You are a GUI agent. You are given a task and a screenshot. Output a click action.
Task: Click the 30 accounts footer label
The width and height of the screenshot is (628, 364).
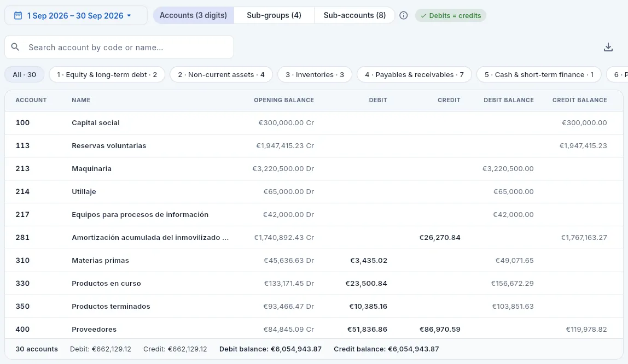click(x=37, y=349)
